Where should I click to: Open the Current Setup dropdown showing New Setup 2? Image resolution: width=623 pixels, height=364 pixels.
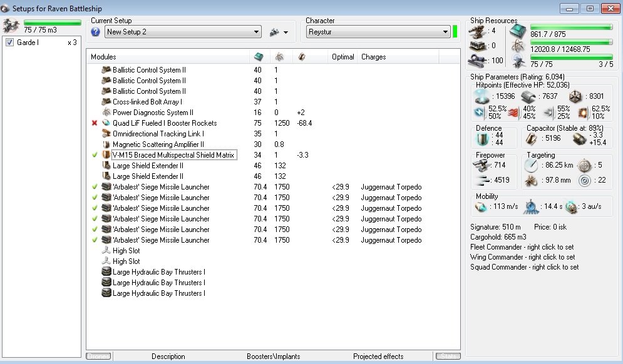click(x=183, y=32)
